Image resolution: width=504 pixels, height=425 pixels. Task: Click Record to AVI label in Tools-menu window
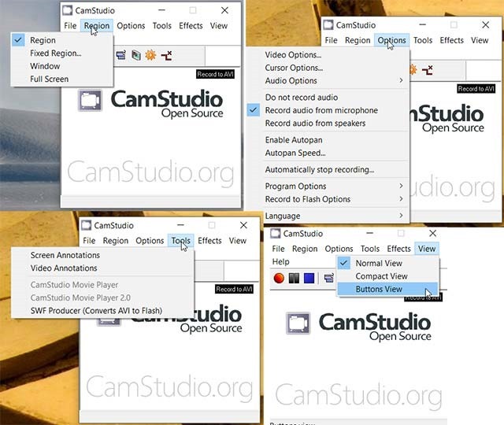pos(234,289)
